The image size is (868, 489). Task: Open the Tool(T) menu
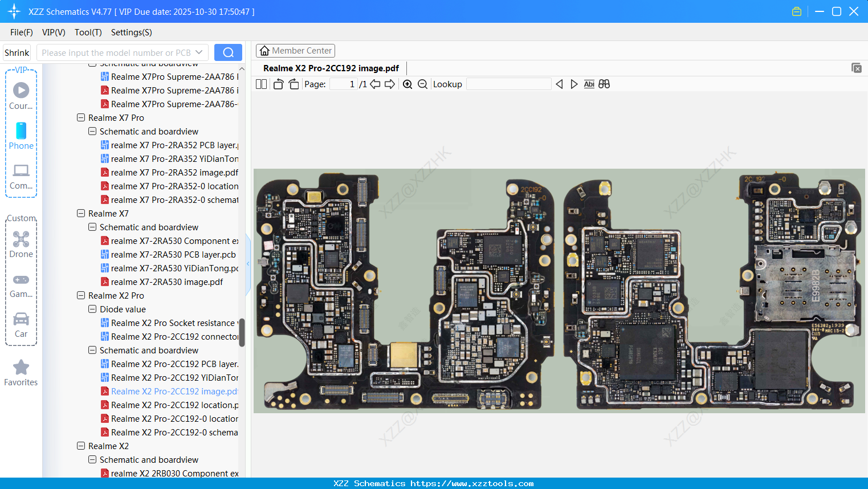pos(88,32)
